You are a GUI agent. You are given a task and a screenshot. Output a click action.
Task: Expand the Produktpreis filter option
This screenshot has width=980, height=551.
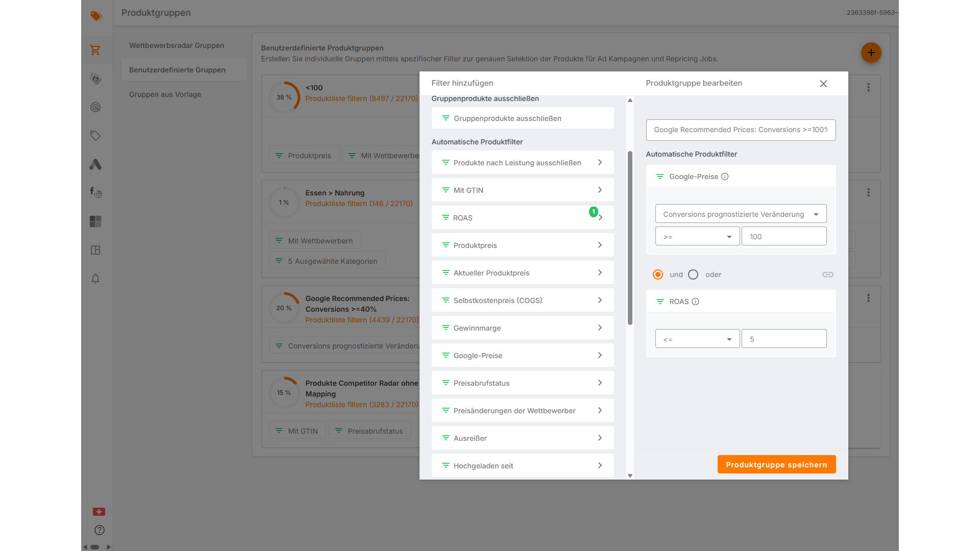523,245
